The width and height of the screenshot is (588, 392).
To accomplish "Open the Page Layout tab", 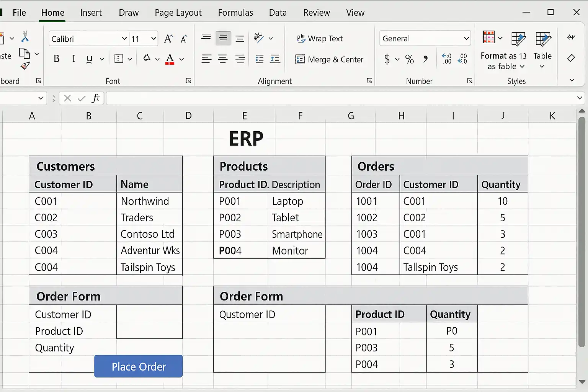I will pos(178,13).
